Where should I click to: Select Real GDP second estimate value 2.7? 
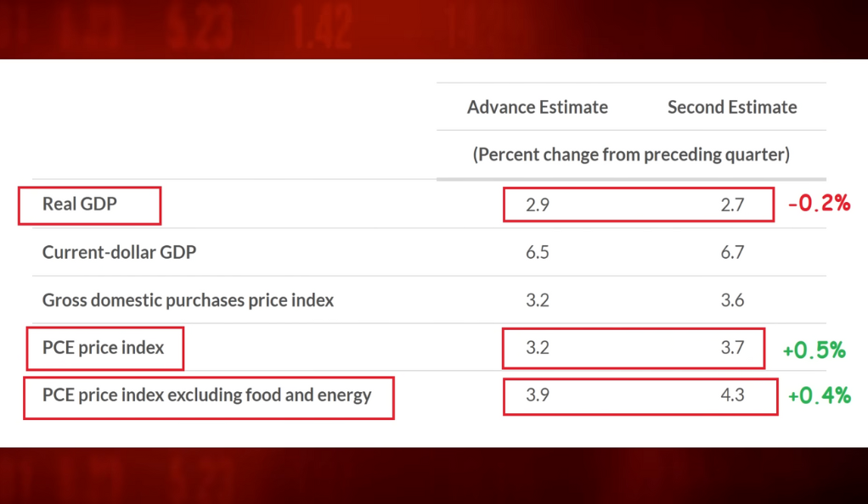pos(732,205)
